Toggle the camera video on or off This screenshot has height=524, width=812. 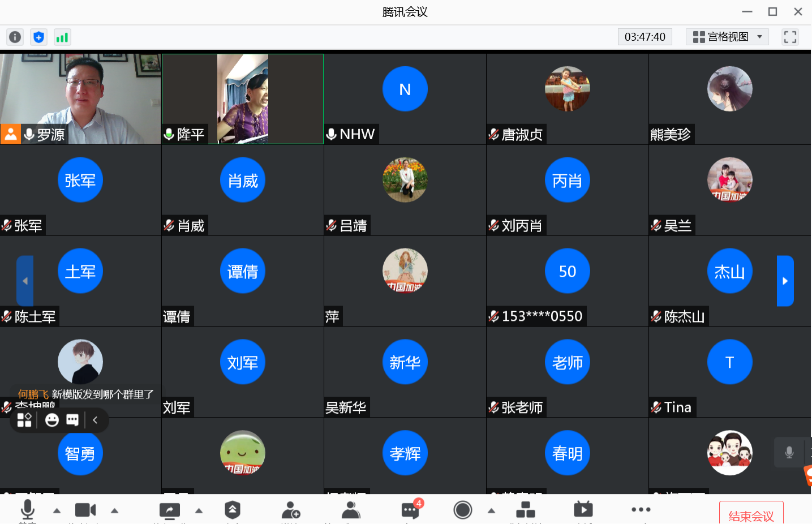point(85,510)
